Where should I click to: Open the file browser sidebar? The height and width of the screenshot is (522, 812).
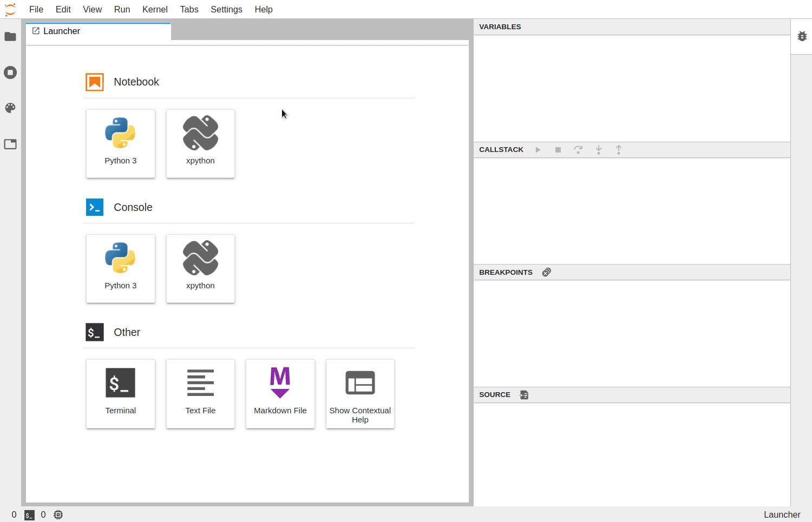pos(10,36)
